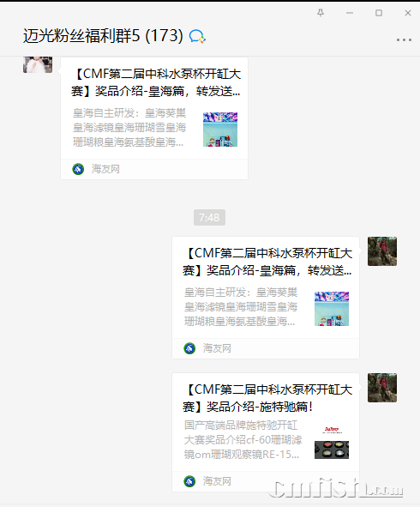
Task: Open the sent 皇海篇 article card title
Action: click(x=267, y=262)
